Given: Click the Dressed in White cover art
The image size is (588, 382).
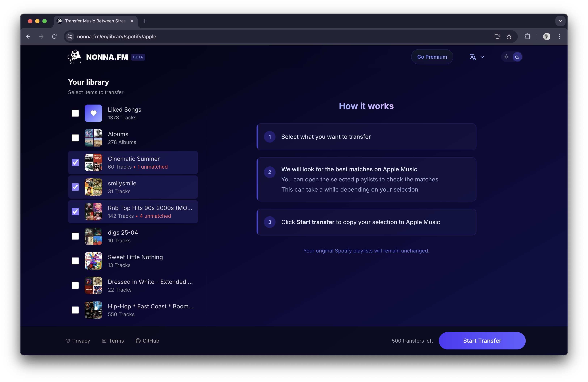Looking at the screenshot, I should click(93, 285).
